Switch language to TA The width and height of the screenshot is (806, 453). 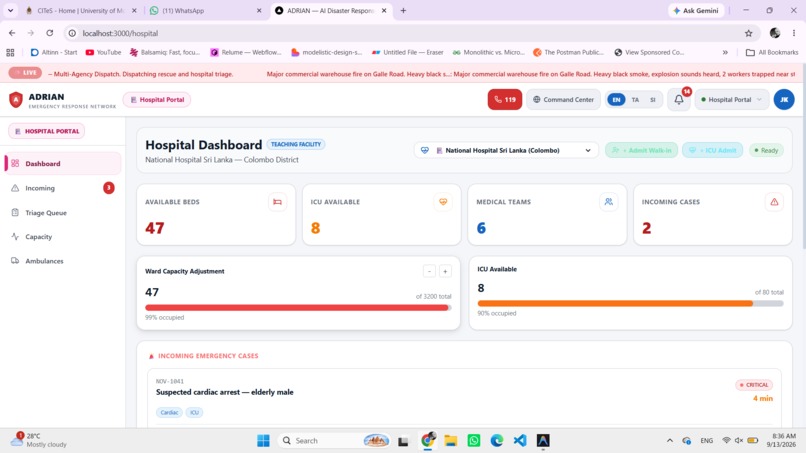coord(635,100)
